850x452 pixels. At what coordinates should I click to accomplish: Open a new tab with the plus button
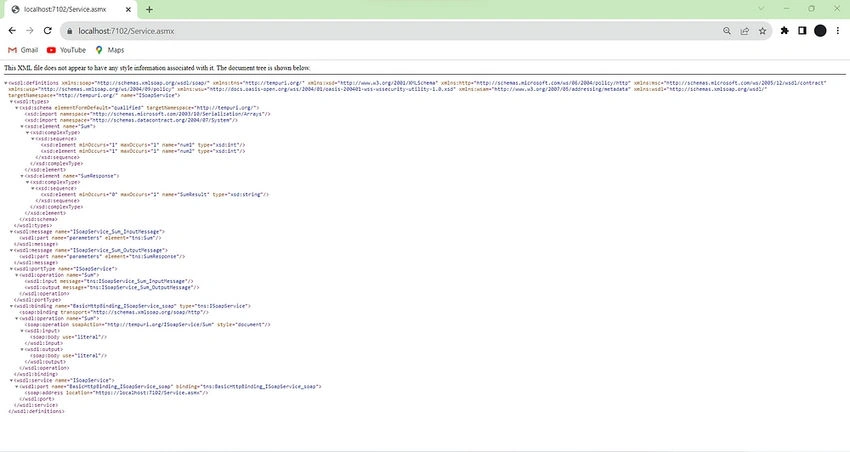point(149,9)
